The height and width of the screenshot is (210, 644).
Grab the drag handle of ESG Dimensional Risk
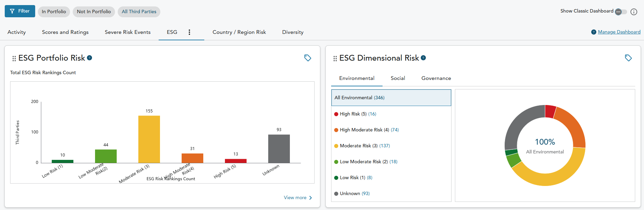click(335, 59)
